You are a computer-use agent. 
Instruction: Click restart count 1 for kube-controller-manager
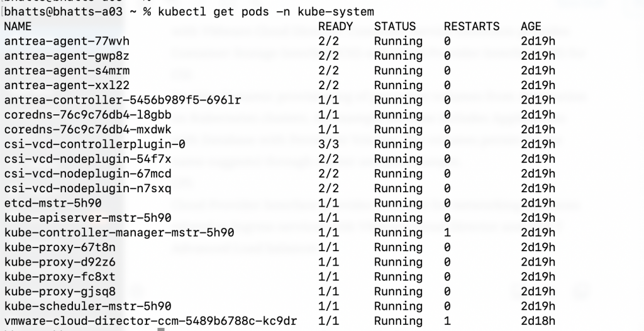click(448, 232)
